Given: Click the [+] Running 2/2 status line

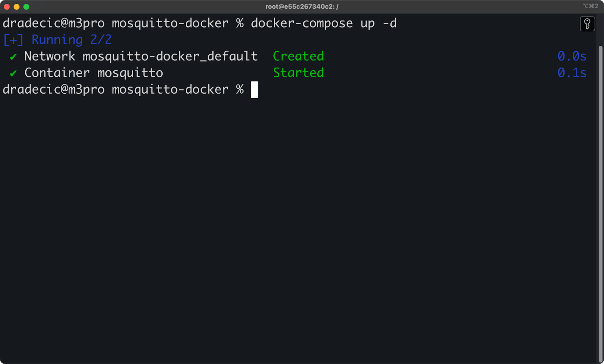Looking at the screenshot, I should (x=57, y=39).
